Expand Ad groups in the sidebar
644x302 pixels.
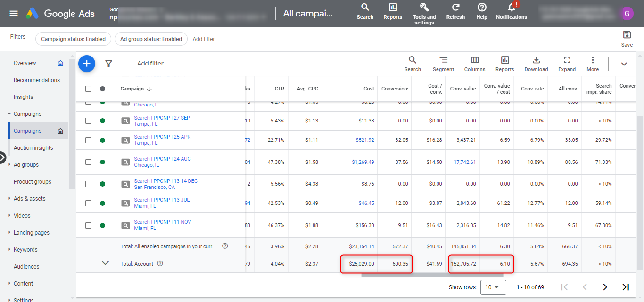9,164
